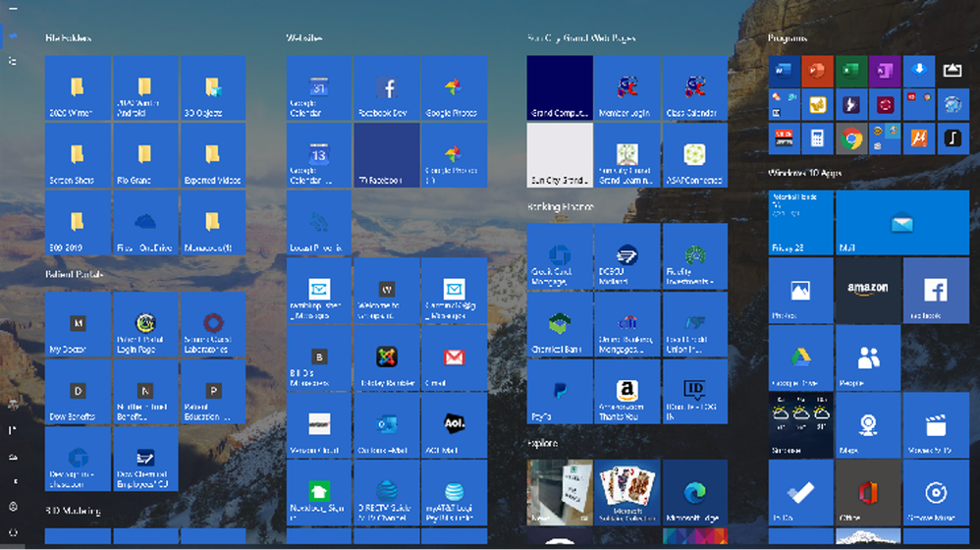This screenshot has width=980, height=550.
Task: Launch the Office tile
Action: 868,492
